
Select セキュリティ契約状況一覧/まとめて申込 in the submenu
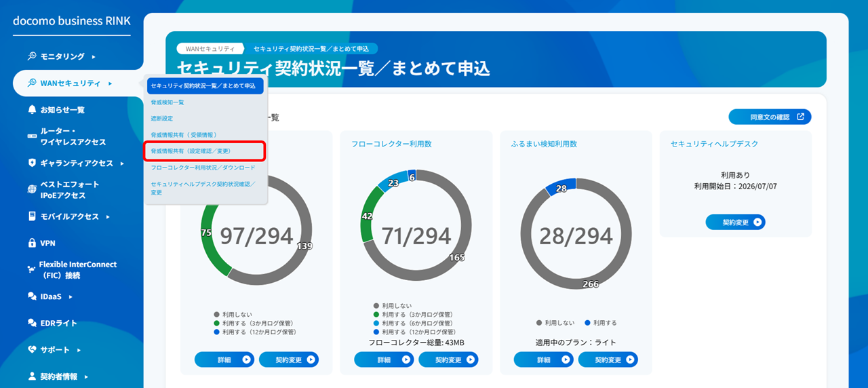[205, 86]
